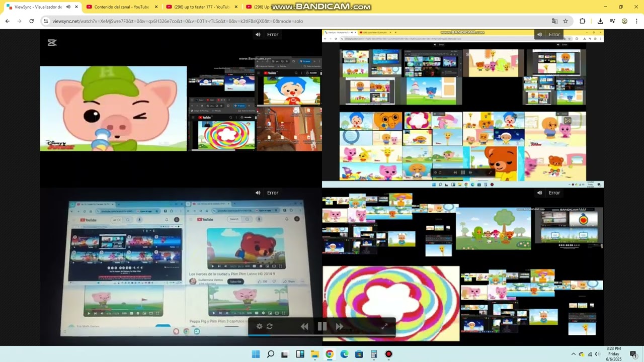Open Chrome downloads
This screenshot has width=644, height=362.
tap(600, 21)
